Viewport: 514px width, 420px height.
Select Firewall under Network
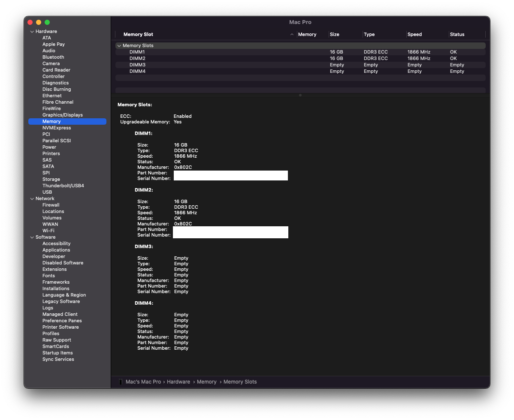[x=51, y=205]
